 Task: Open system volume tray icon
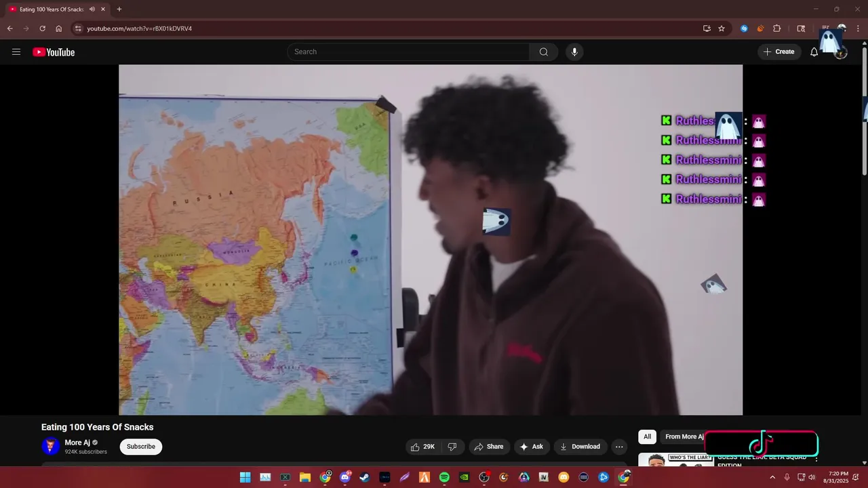[x=812, y=477]
